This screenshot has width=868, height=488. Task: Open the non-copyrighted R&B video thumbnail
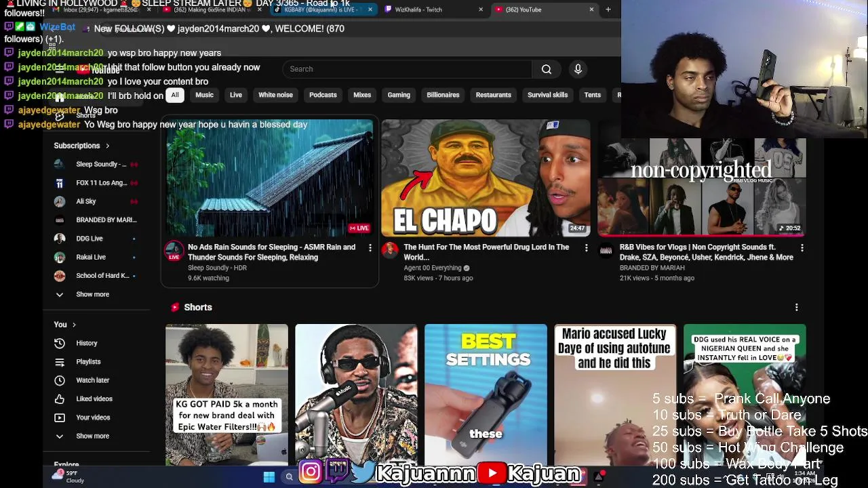tap(702, 178)
